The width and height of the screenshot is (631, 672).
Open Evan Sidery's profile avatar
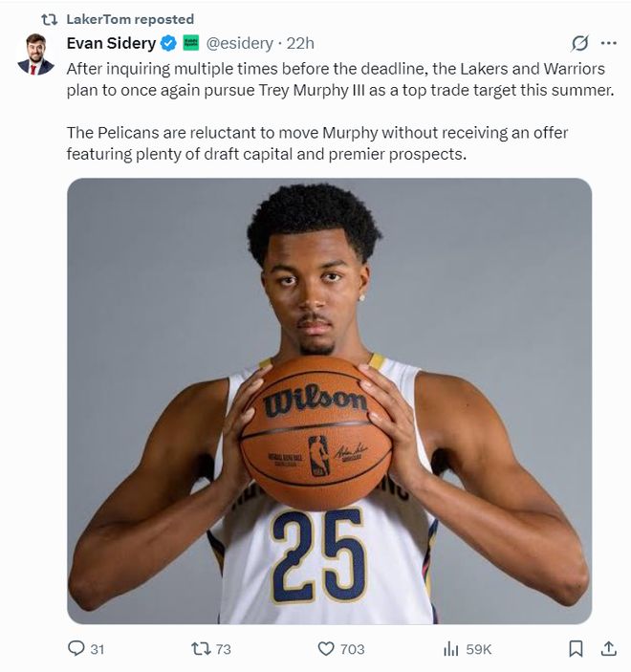tap(35, 54)
